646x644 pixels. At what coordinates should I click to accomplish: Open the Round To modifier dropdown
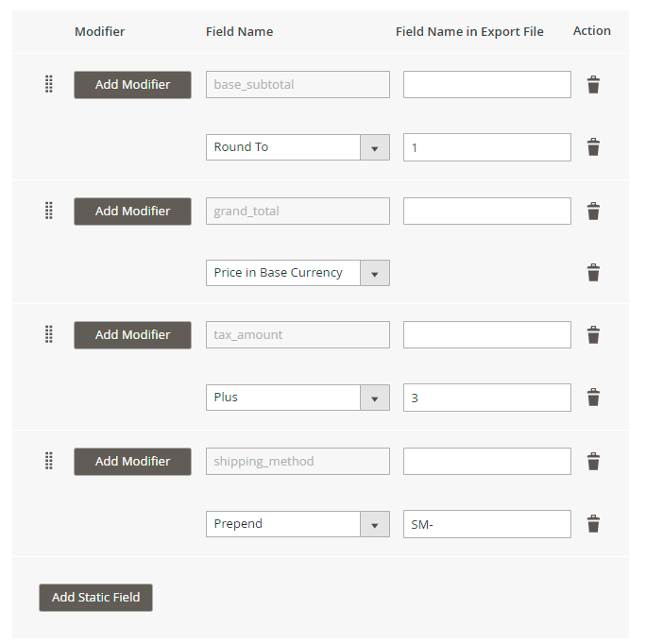click(x=374, y=147)
